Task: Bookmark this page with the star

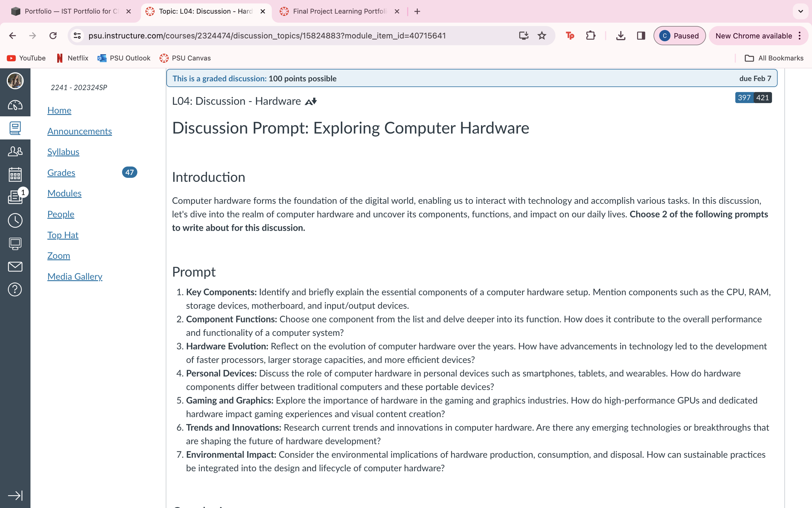Action: pos(542,36)
